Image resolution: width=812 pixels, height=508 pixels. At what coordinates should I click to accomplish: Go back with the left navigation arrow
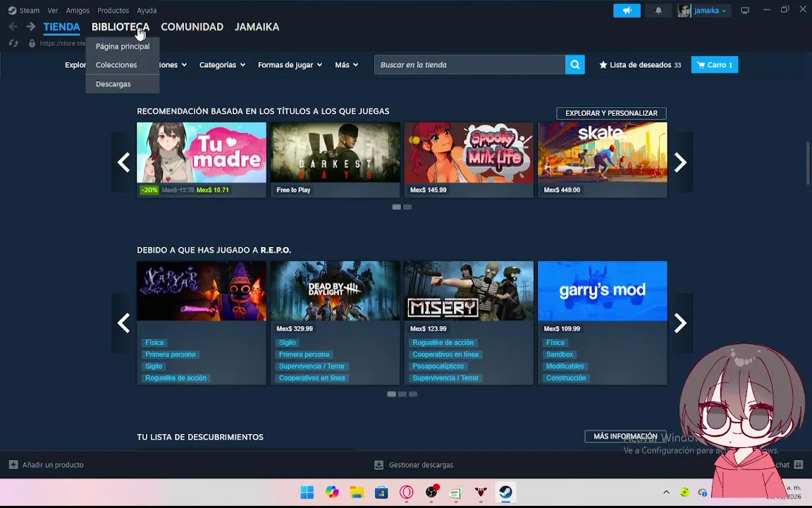(x=13, y=26)
